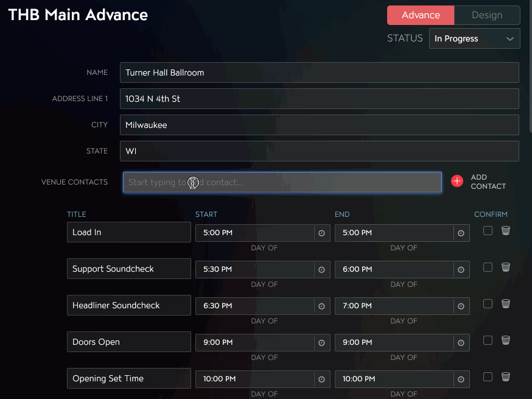Click the THB Main Advance heading

pyautogui.click(x=78, y=15)
